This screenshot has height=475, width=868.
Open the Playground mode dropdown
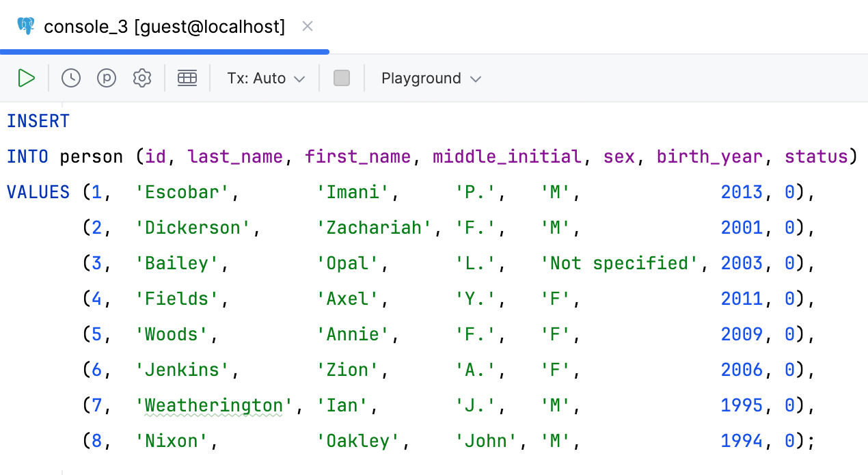(431, 78)
